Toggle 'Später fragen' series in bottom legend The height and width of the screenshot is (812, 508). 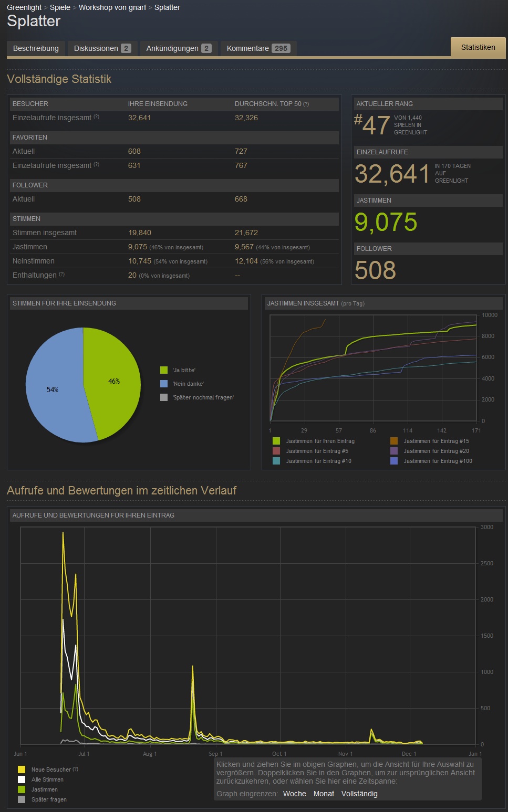point(48,799)
